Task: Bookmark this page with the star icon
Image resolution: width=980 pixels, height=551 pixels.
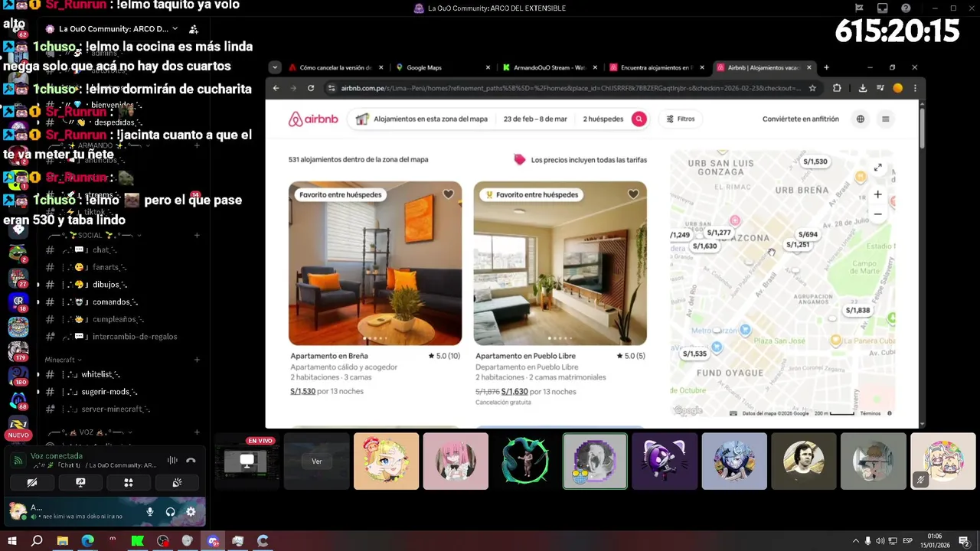Action: (812, 88)
